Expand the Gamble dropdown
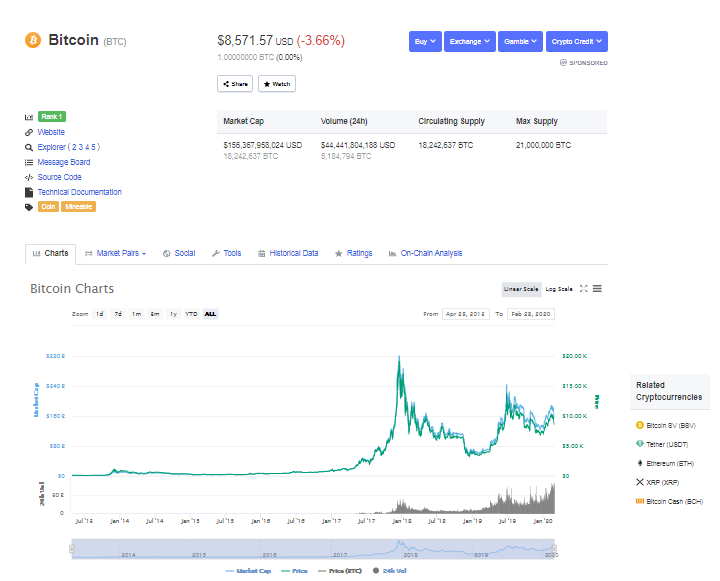Image resolution: width=720 pixels, height=581 pixels. click(x=520, y=41)
